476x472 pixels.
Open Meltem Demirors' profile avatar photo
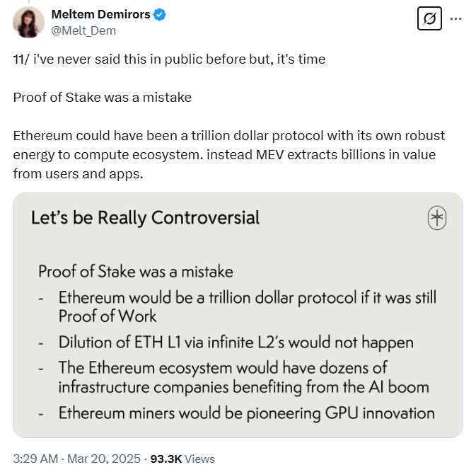click(x=29, y=23)
